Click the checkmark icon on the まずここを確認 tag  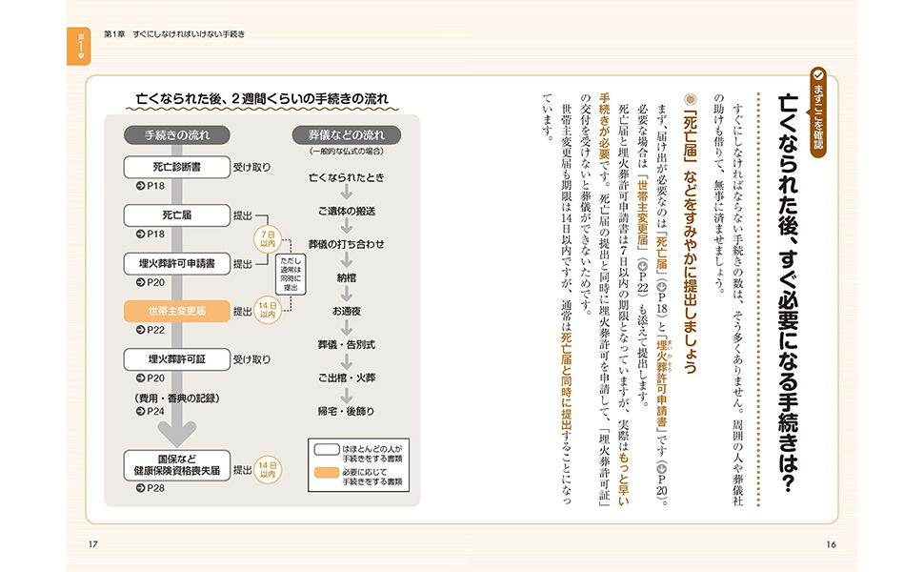point(818,75)
